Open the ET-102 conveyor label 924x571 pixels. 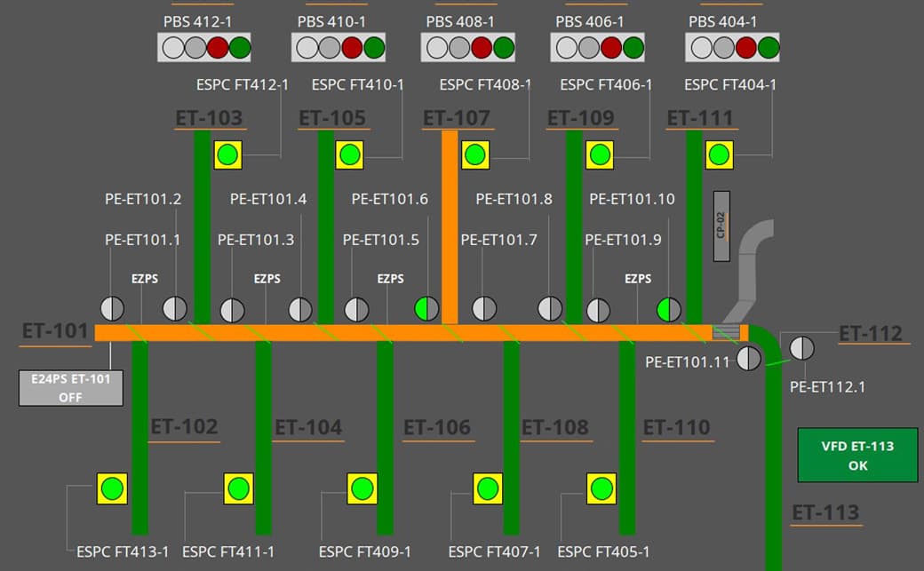(x=184, y=427)
